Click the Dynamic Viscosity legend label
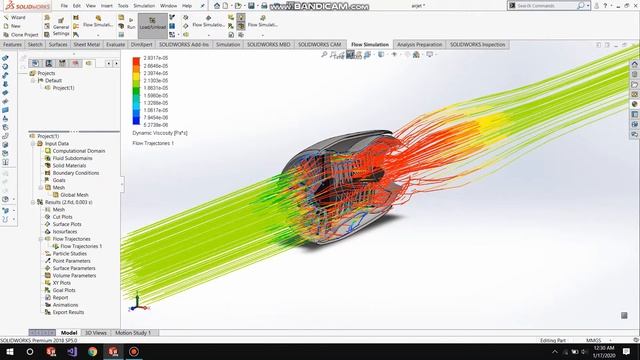This screenshot has width=640, height=360. (x=160, y=133)
